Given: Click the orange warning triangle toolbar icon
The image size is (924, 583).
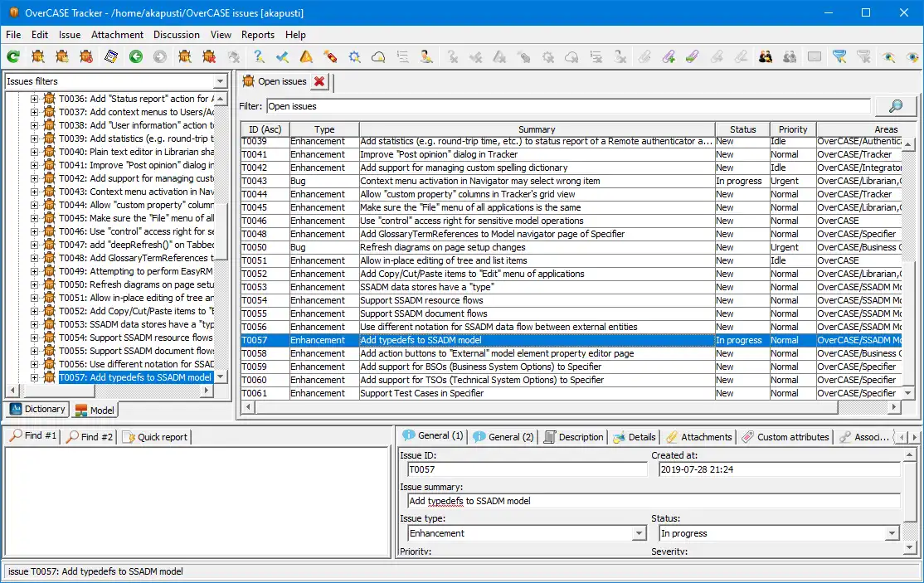Looking at the screenshot, I should pyautogui.click(x=306, y=57).
